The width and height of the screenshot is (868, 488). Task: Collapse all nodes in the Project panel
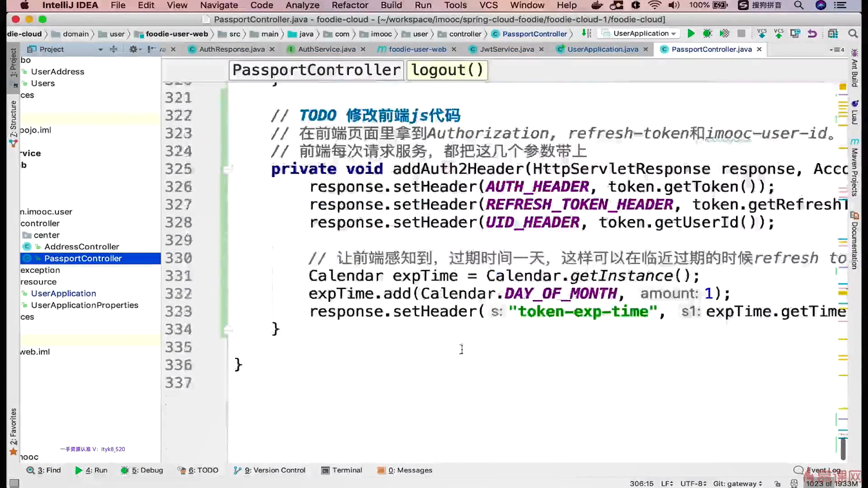click(x=113, y=49)
